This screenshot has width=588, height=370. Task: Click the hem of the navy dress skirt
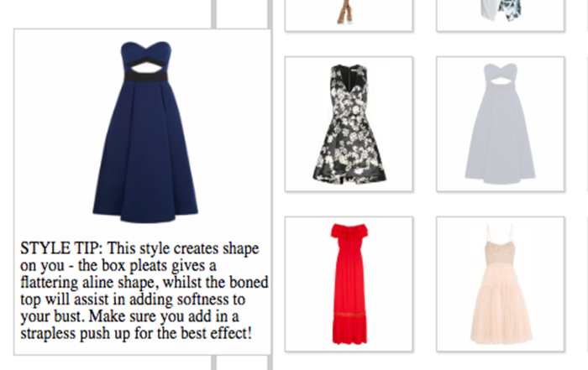145,216
